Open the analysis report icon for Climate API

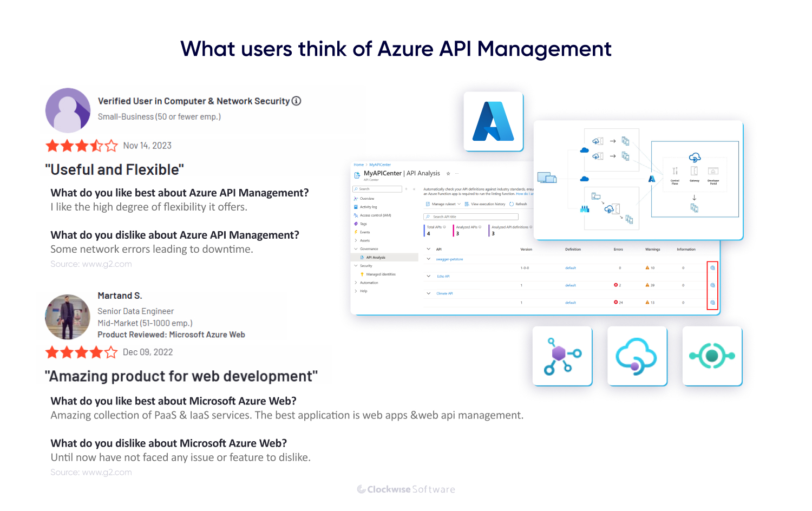pyautogui.click(x=712, y=303)
